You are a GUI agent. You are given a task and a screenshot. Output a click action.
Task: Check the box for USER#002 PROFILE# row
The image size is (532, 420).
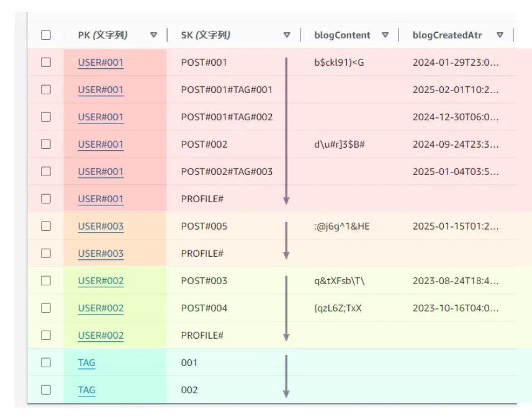[46, 335]
